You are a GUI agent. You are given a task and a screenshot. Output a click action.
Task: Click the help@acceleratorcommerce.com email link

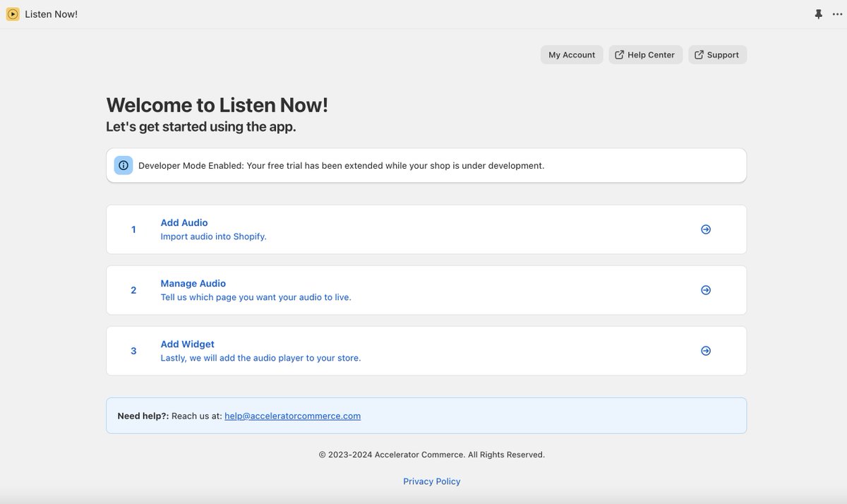tap(293, 416)
